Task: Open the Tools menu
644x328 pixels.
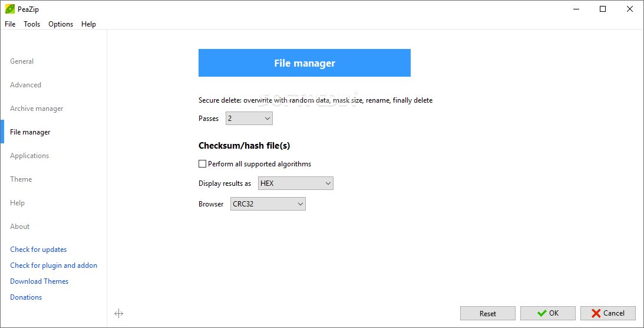Action: point(32,24)
